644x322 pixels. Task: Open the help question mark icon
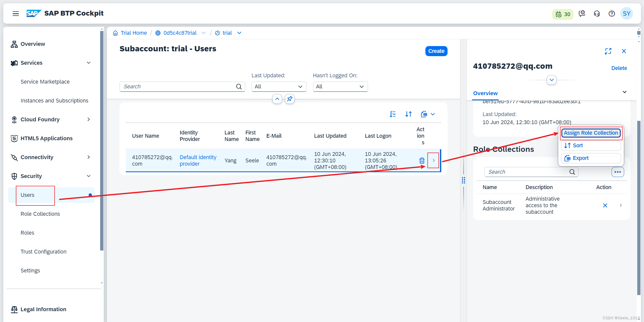(x=612, y=14)
